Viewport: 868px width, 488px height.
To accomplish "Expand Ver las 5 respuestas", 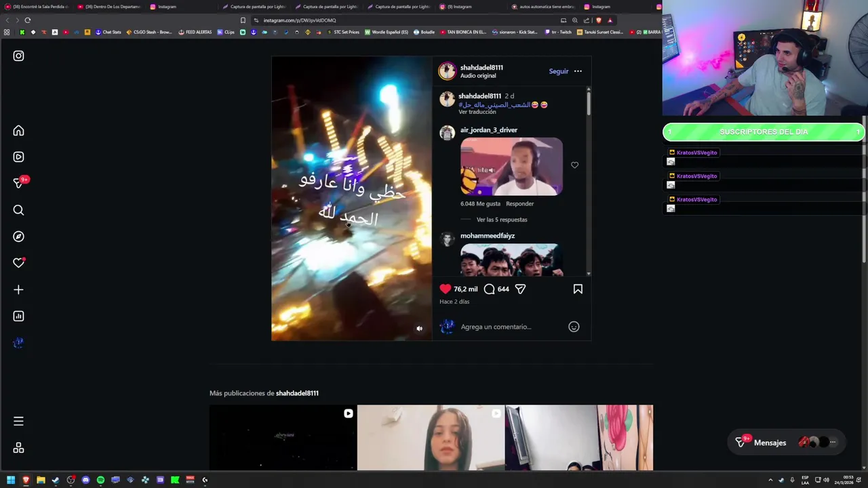I will coord(502,220).
